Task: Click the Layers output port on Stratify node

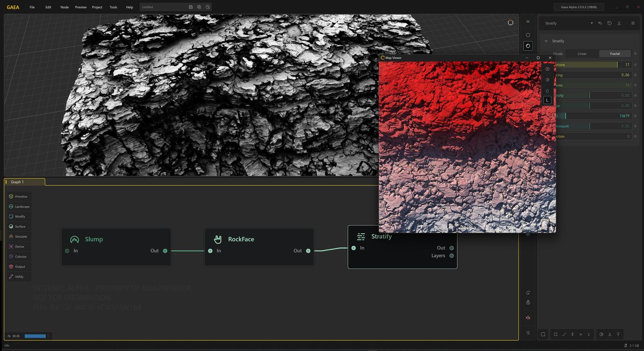Action: click(452, 256)
